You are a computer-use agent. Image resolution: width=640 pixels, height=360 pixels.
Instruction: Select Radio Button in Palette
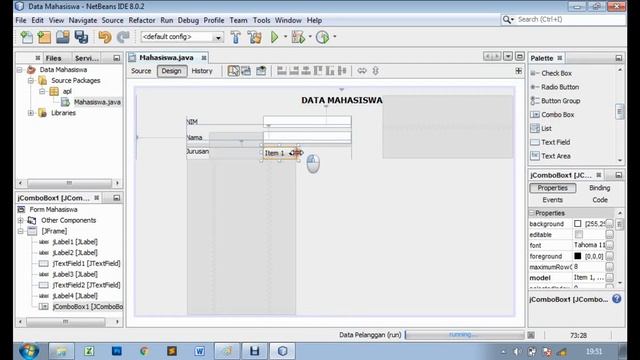554,87
